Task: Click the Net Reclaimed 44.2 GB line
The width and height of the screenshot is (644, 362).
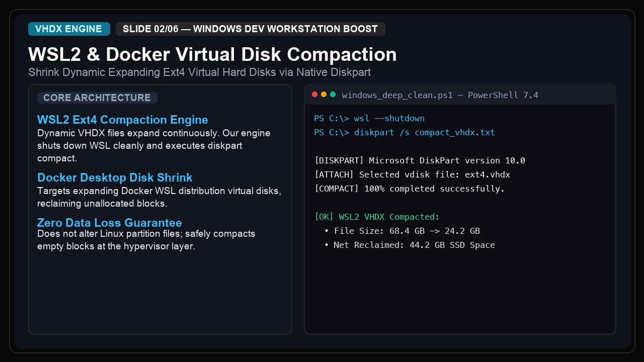Action: pyautogui.click(x=410, y=245)
